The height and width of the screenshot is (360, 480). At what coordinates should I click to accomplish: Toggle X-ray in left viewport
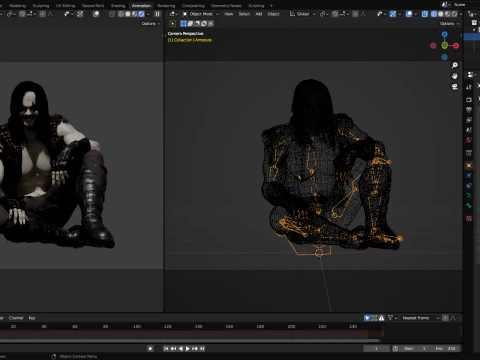click(x=112, y=14)
